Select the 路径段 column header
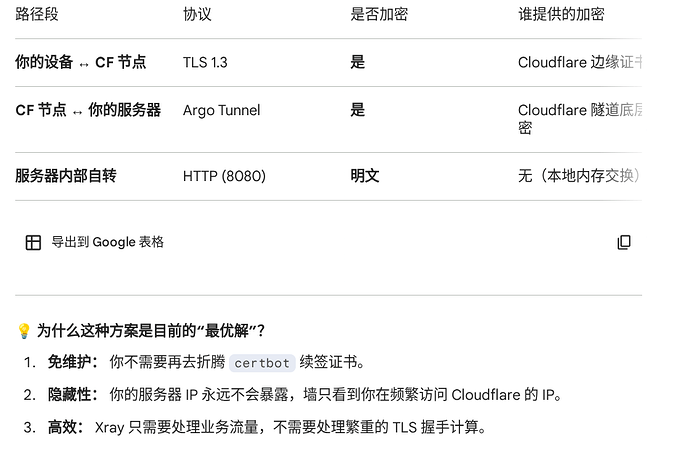 tap(37, 14)
